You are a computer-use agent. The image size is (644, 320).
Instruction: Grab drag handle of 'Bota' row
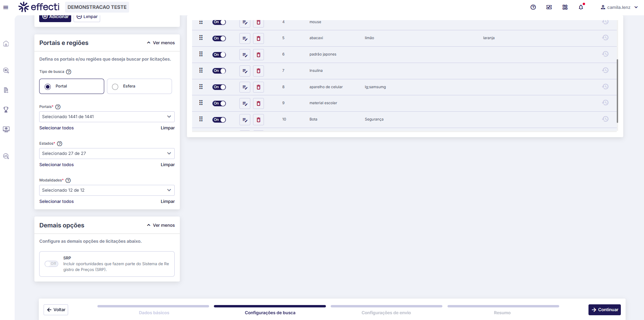201,119
